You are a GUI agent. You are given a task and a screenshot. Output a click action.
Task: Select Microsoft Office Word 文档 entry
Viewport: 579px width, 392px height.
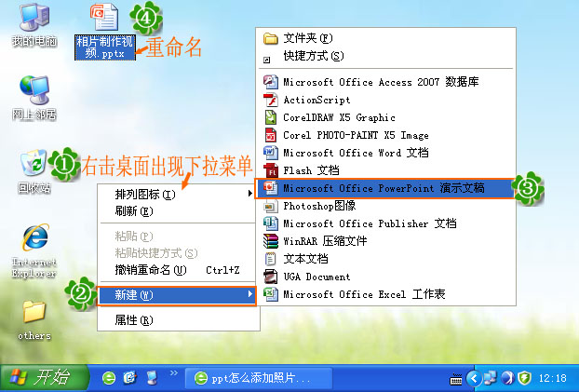[x=385, y=153]
